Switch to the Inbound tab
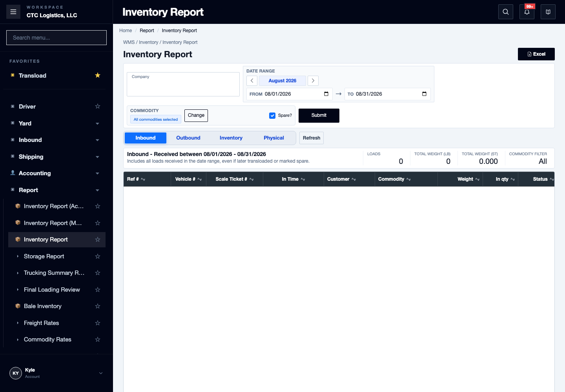 pyautogui.click(x=146, y=138)
